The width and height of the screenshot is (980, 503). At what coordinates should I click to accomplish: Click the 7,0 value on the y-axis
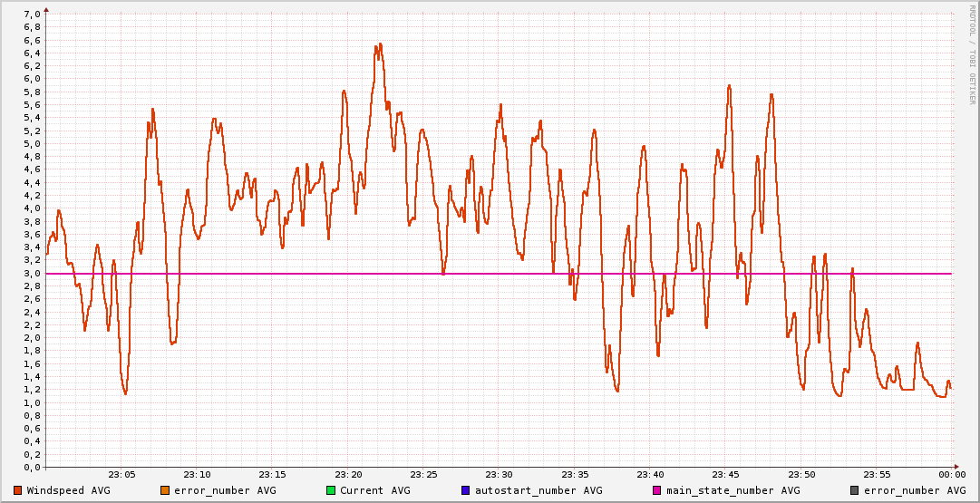(x=31, y=15)
